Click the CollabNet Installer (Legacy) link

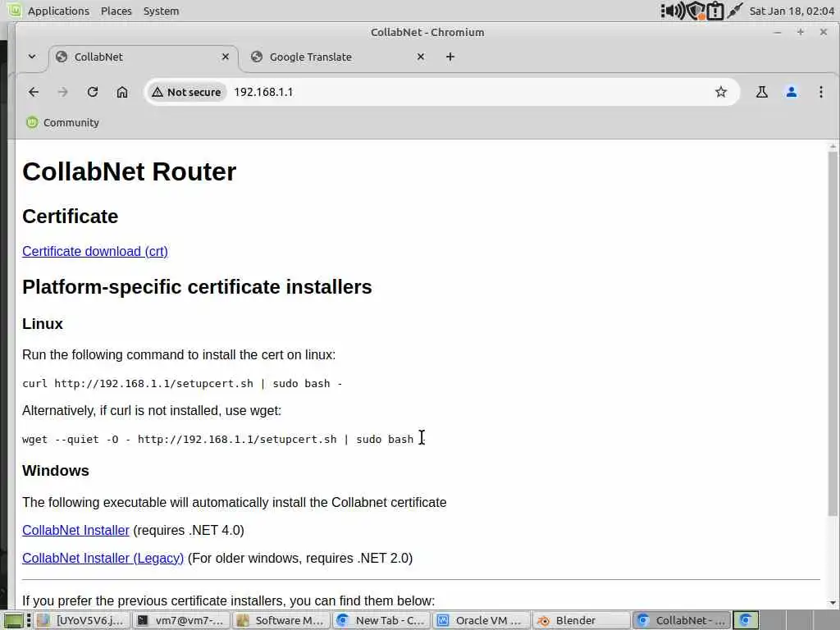[103, 558]
